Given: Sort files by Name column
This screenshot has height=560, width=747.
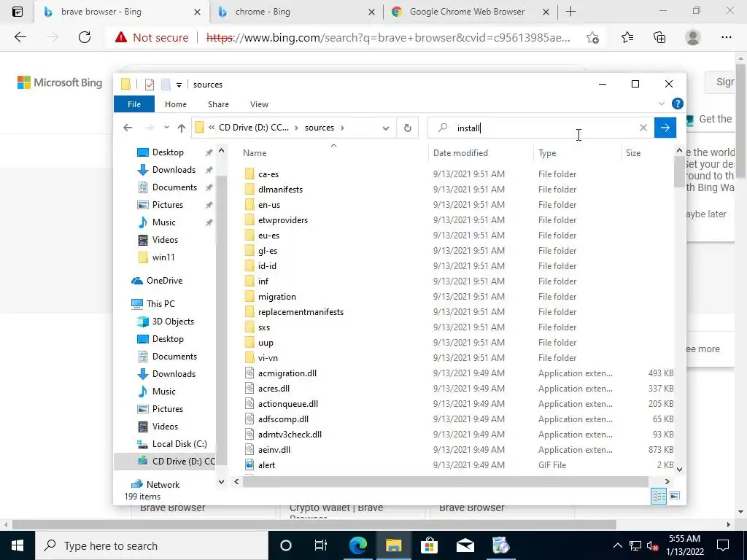Looking at the screenshot, I should (x=333, y=153).
